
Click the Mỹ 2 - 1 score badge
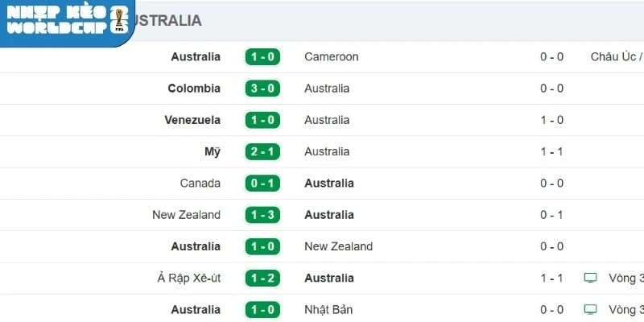[262, 151]
